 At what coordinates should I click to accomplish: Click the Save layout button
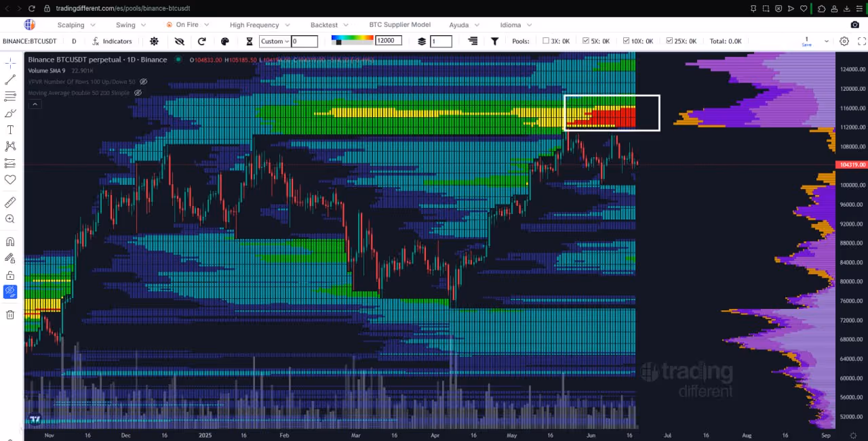(806, 41)
